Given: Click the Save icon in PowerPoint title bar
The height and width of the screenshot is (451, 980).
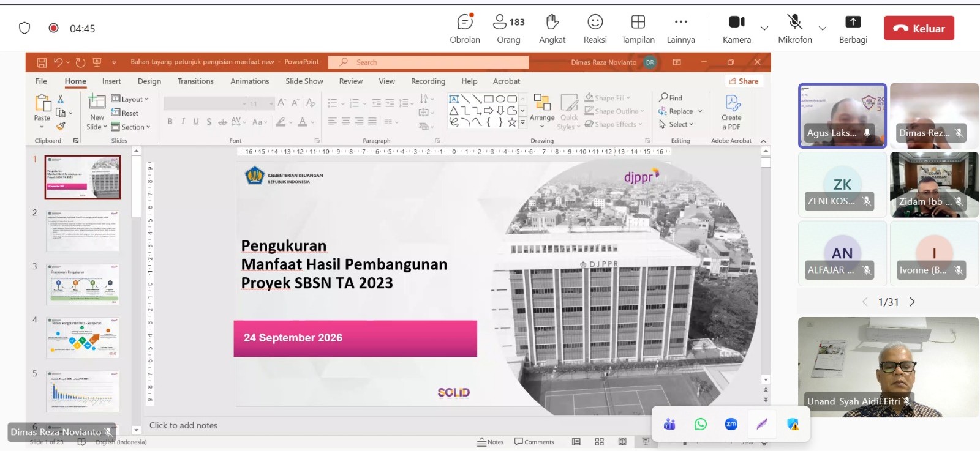Looking at the screenshot, I should [x=42, y=62].
